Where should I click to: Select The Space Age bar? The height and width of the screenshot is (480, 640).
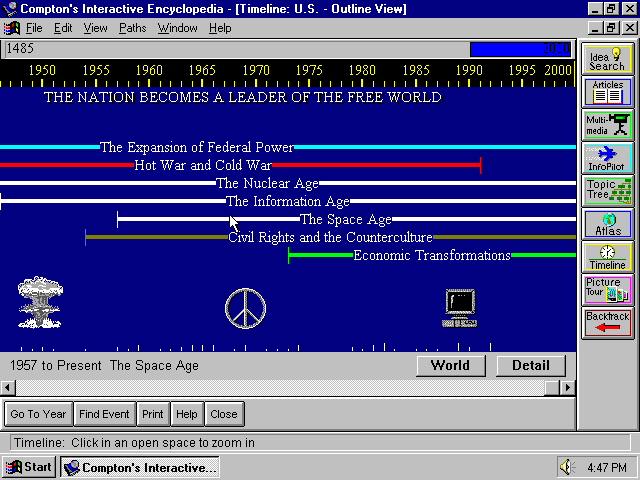pyautogui.click(x=346, y=219)
